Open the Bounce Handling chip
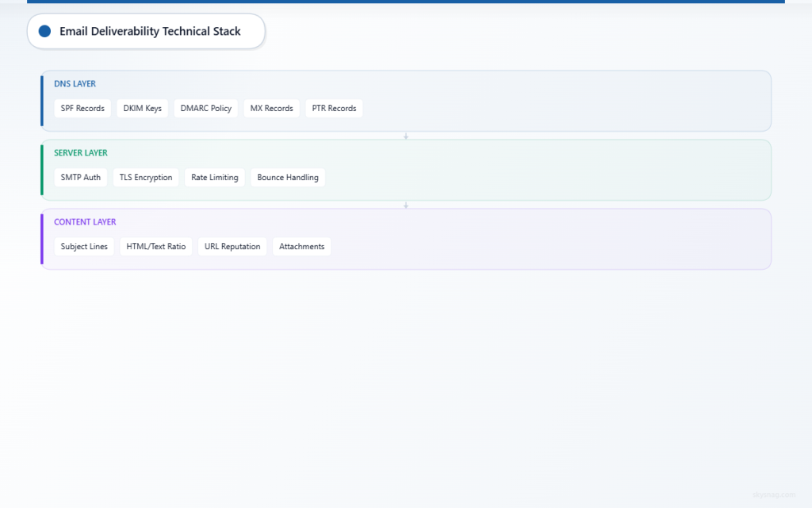This screenshot has width=812, height=508. tap(288, 178)
